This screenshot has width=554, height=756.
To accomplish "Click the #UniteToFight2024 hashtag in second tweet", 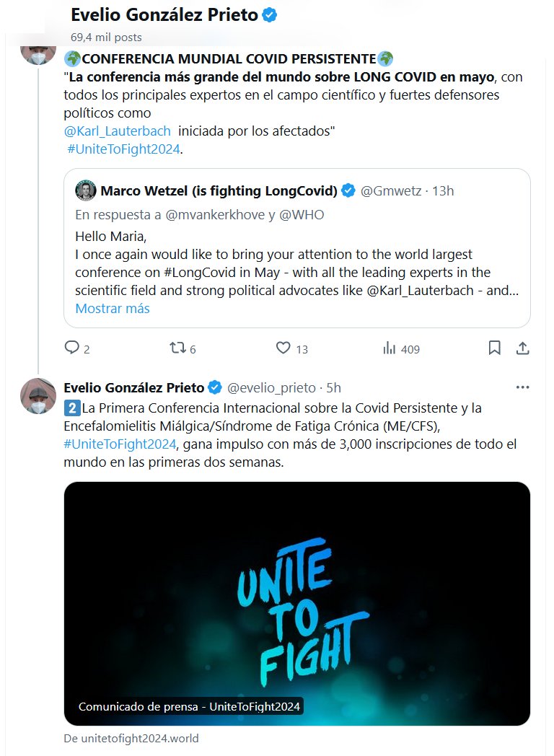I will 117,444.
